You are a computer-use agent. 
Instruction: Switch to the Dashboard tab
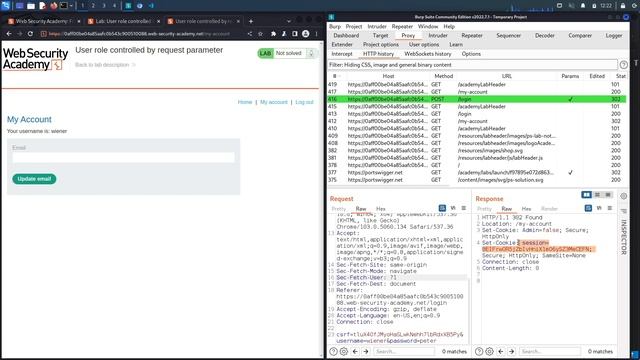tap(346, 36)
